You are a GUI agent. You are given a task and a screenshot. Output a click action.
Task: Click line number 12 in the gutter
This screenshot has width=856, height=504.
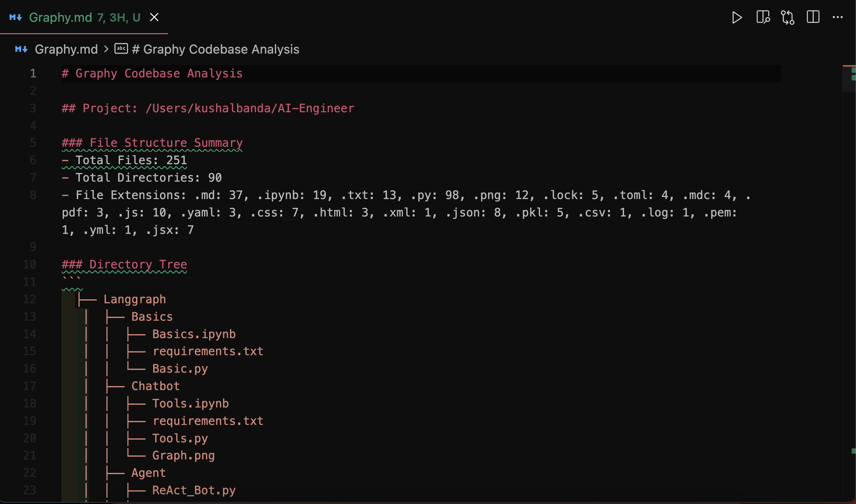click(29, 299)
